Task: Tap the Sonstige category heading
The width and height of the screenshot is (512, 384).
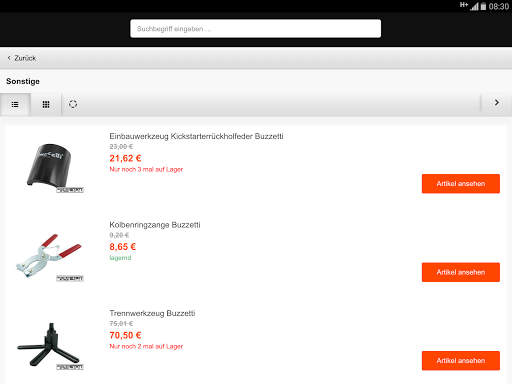Action: (23, 81)
